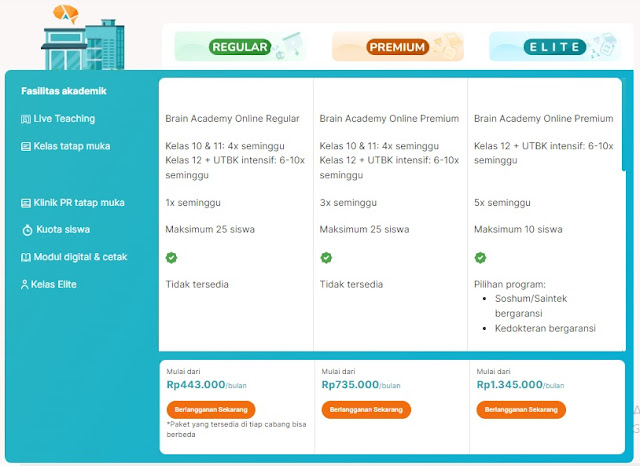Click Tidak tersedia in Premium column
The image size is (640, 466).
351,284
